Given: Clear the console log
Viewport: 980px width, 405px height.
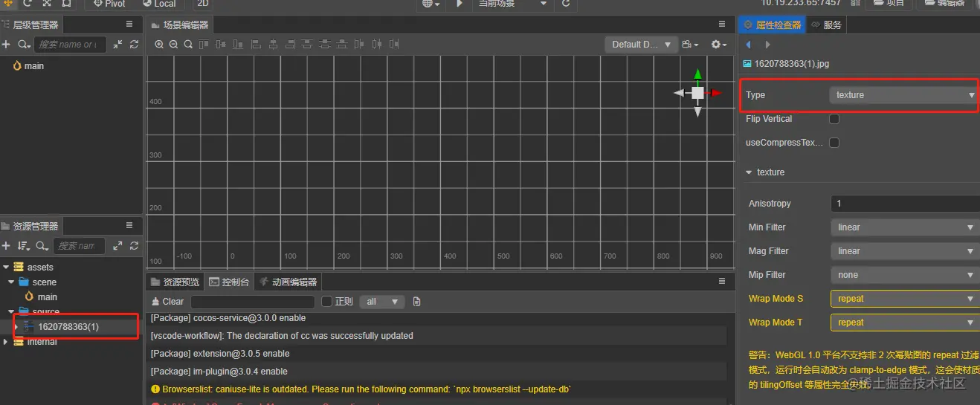Looking at the screenshot, I should pyautogui.click(x=167, y=302).
